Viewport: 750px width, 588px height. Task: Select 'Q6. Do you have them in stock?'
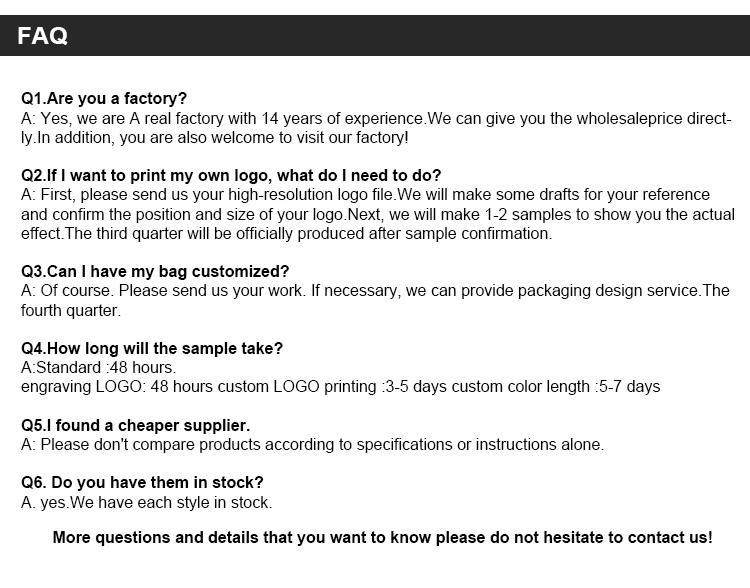[x=142, y=483]
